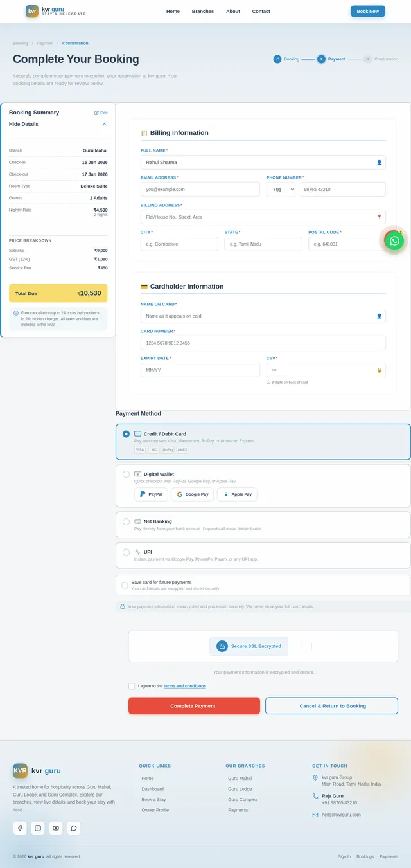Image resolution: width=411 pixels, height=868 pixels.
Task: Select UPI radio button
Action: click(x=126, y=552)
